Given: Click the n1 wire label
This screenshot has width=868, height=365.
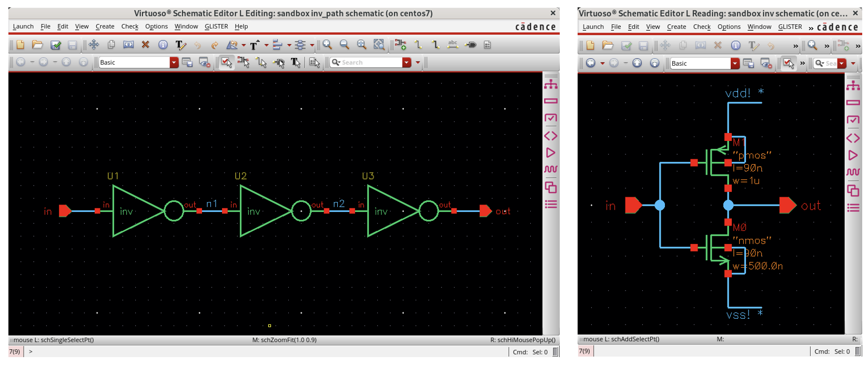Looking at the screenshot, I should (212, 204).
